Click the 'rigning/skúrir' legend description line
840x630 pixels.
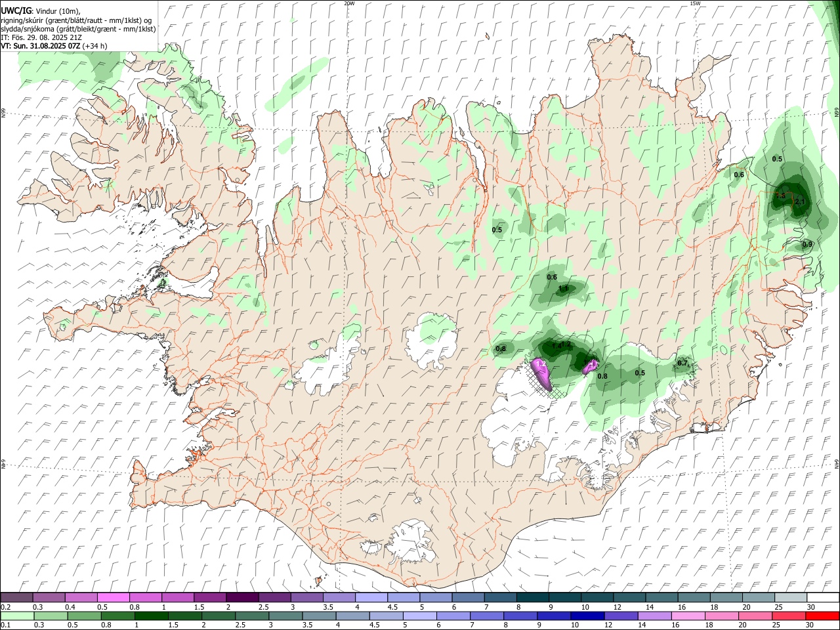(x=76, y=20)
